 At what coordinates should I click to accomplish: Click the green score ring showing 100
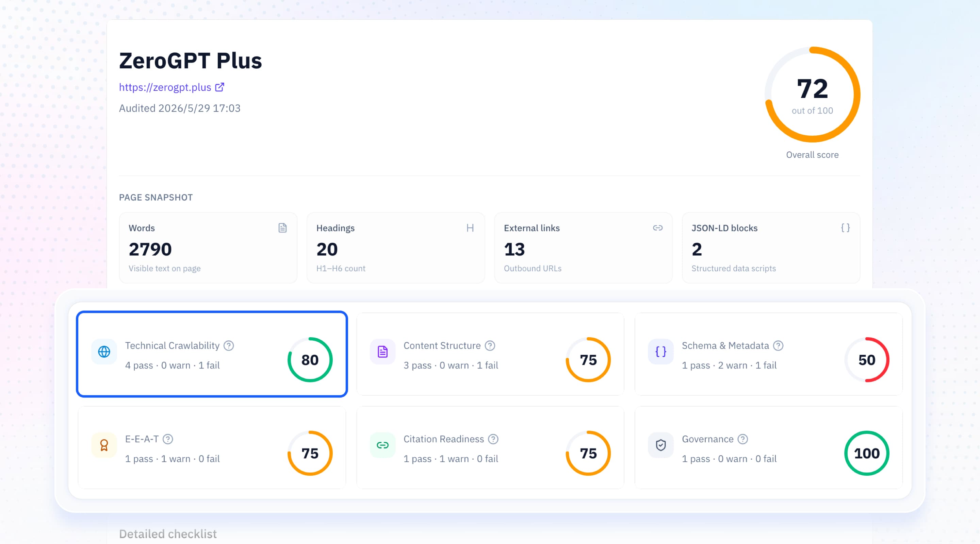point(867,453)
